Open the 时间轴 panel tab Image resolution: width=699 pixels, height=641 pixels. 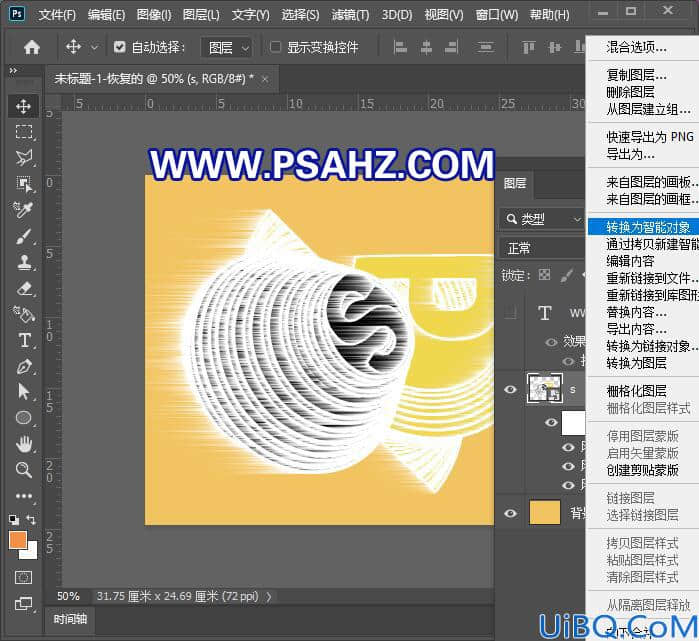(70, 619)
